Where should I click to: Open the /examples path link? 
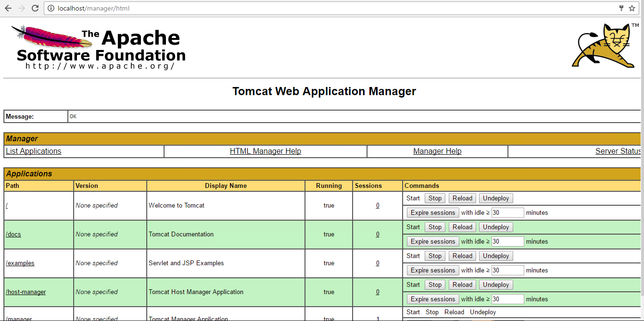20,263
